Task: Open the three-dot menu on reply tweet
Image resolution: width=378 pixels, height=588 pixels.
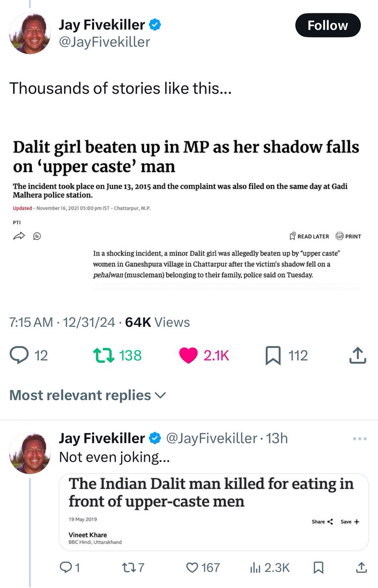Action: [x=359, y=439]
